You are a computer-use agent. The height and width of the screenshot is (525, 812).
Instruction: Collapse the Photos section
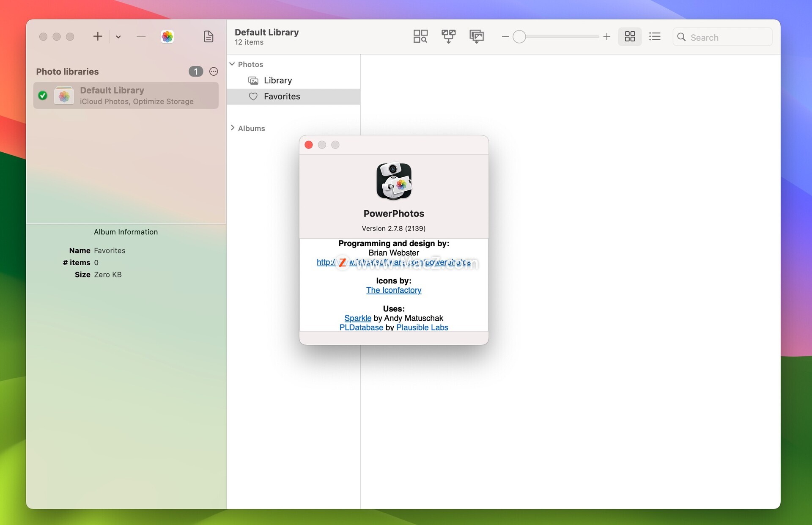pos(232,64)
